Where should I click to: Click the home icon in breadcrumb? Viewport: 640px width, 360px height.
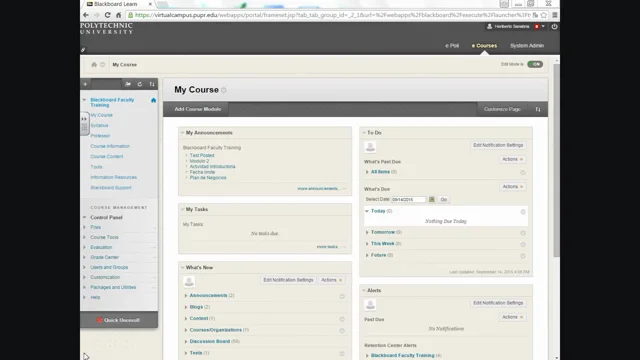click(94, 64)
